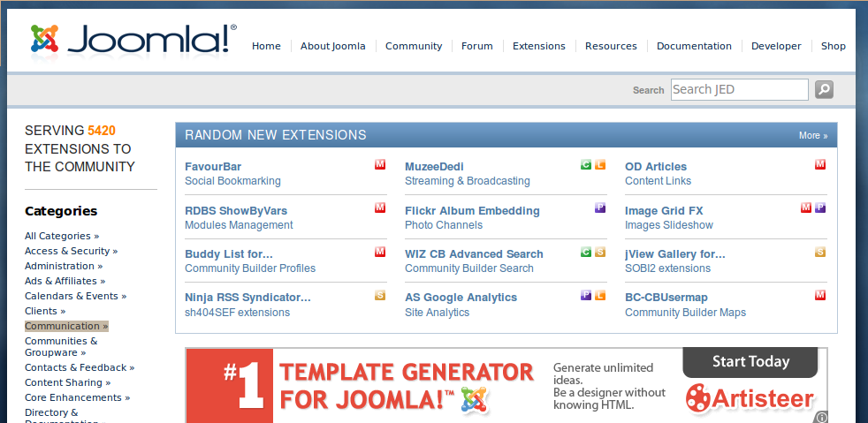
Task: Open Buddy List for... extension
Action: pos(229,253)
